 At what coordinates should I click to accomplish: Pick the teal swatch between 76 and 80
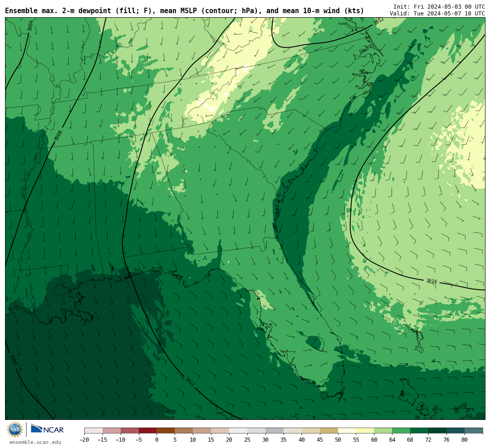click(x=456, y=431)
